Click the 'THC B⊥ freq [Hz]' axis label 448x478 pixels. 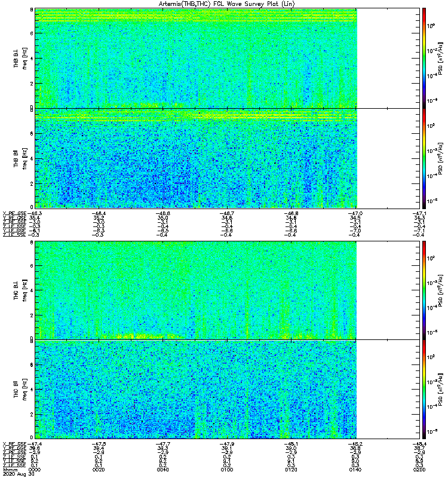pos(20,290)
